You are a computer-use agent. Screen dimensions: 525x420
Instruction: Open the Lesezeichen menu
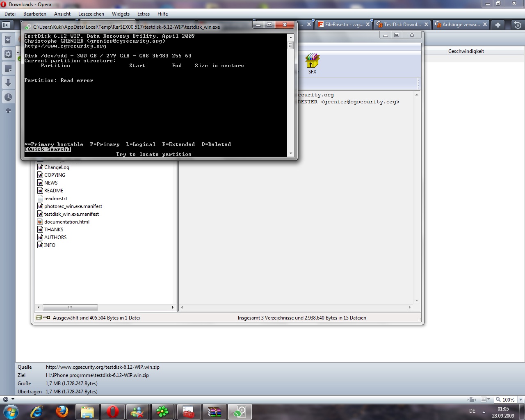[91, 14]
